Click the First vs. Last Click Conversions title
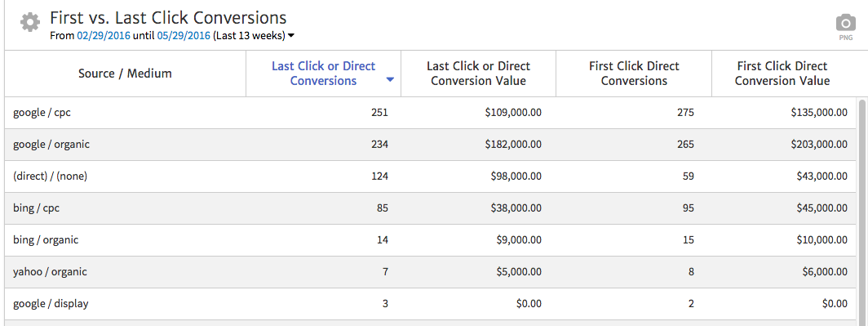 click(168, 18)
